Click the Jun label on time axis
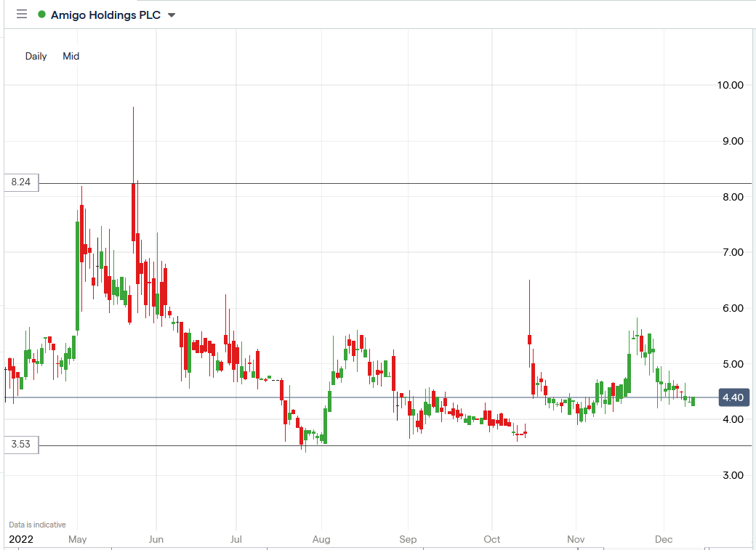Viewport: 756px width, 550px height. pyautogui.click(x=156, y=539)
